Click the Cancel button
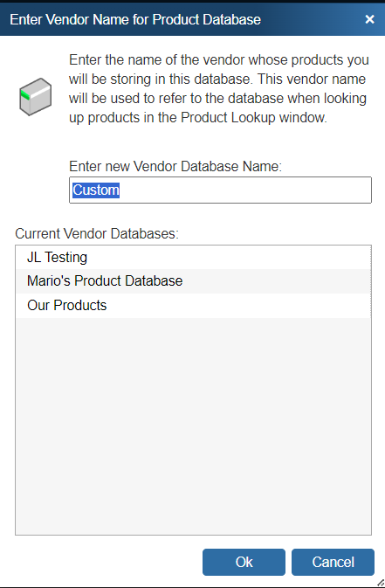 [333, 562]
